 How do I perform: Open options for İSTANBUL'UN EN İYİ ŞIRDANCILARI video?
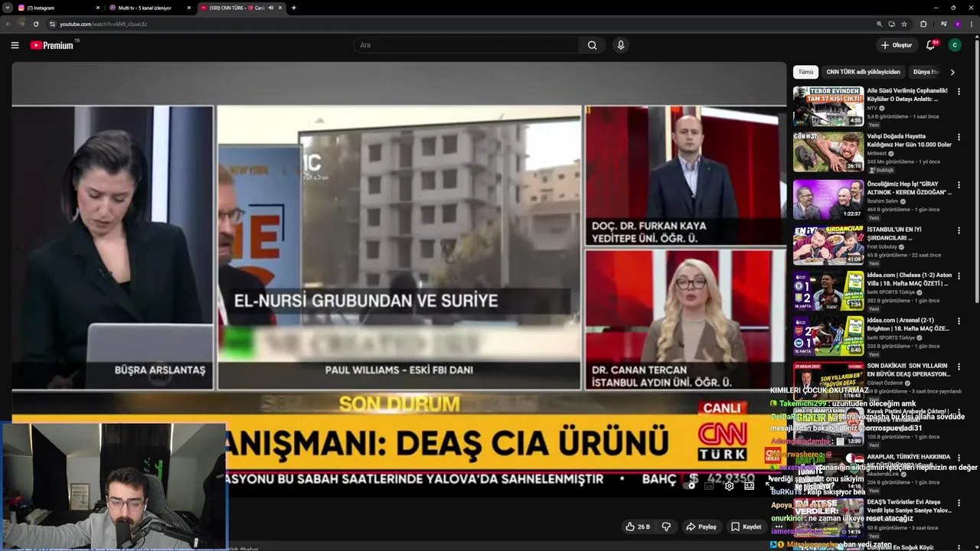959,230
